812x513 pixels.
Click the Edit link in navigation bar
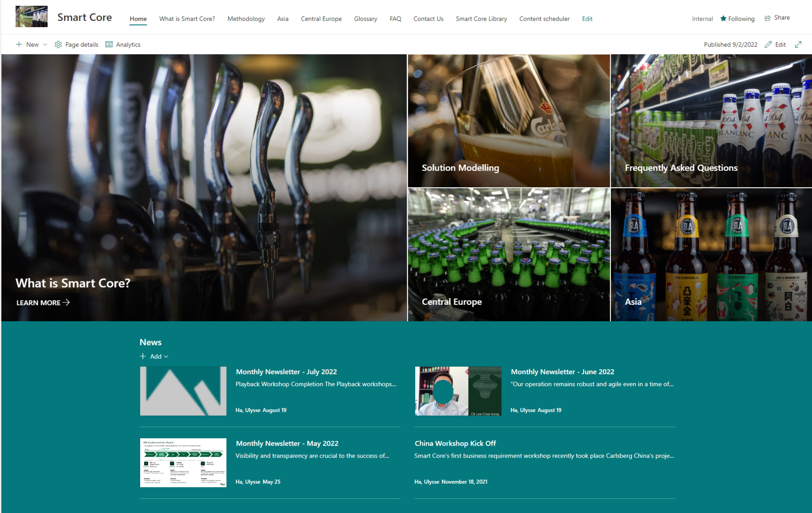coord(587,19)
